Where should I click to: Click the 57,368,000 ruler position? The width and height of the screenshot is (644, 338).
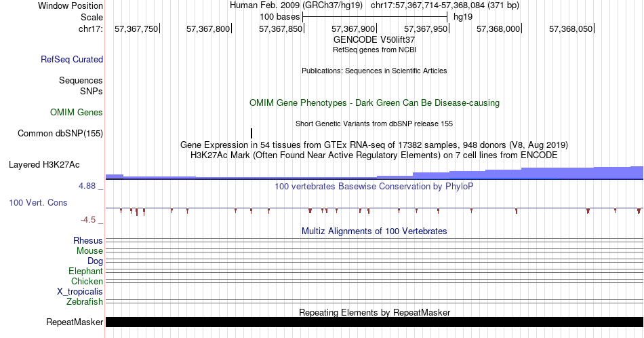pos(498,29)
